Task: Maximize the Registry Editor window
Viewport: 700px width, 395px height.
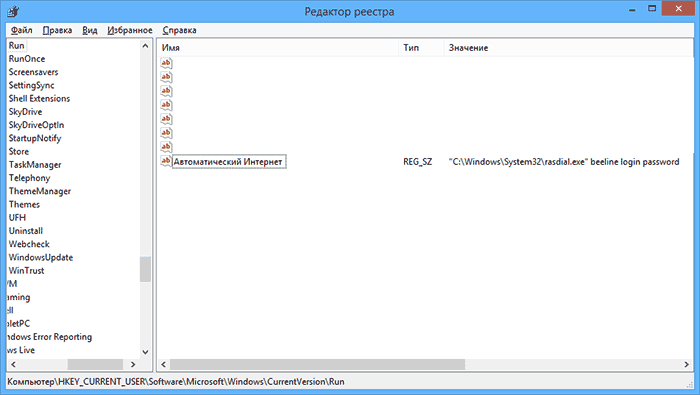Action: [652, 9]
